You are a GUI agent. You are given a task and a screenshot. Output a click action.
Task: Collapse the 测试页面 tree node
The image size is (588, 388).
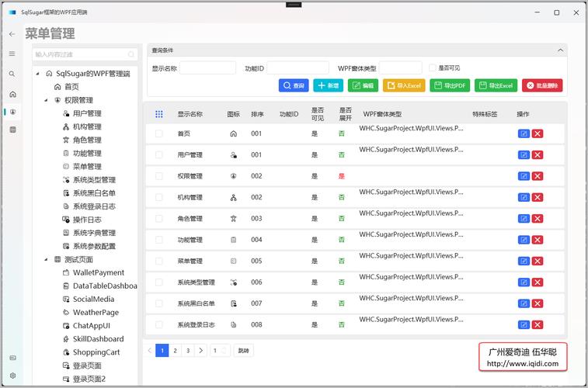[x=46, y=259]
